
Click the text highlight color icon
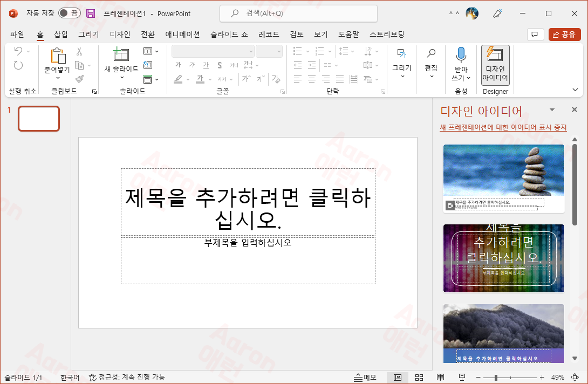[178, 79]
